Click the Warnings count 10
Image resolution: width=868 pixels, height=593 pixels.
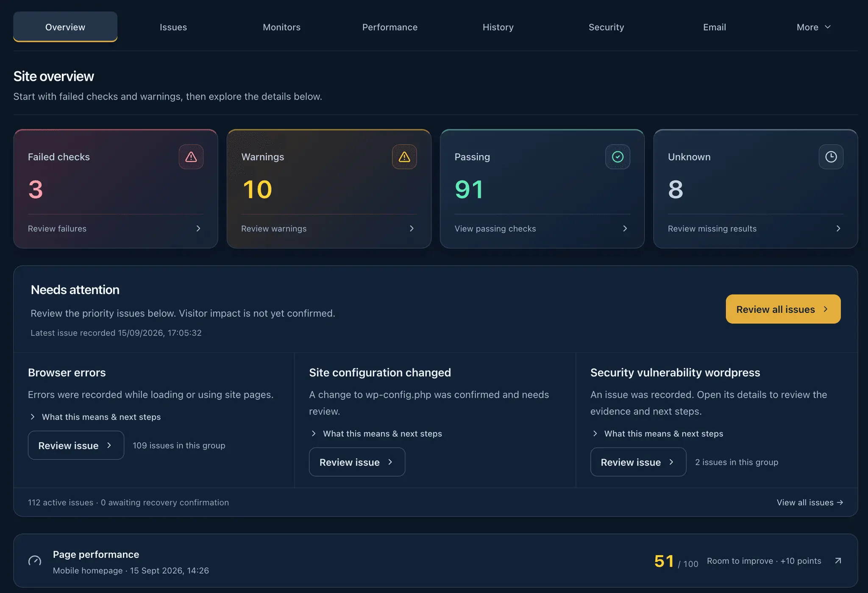click(257, 189)
